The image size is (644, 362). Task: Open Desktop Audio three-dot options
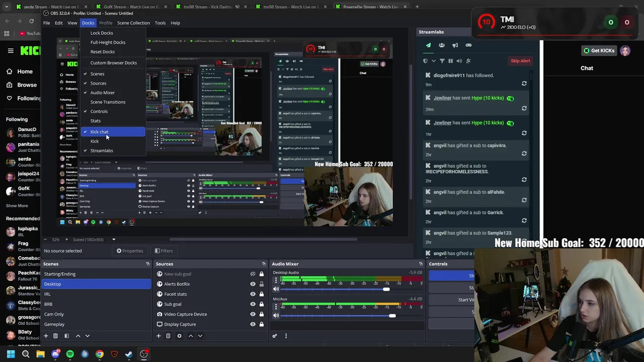click(x=276, y=281)
